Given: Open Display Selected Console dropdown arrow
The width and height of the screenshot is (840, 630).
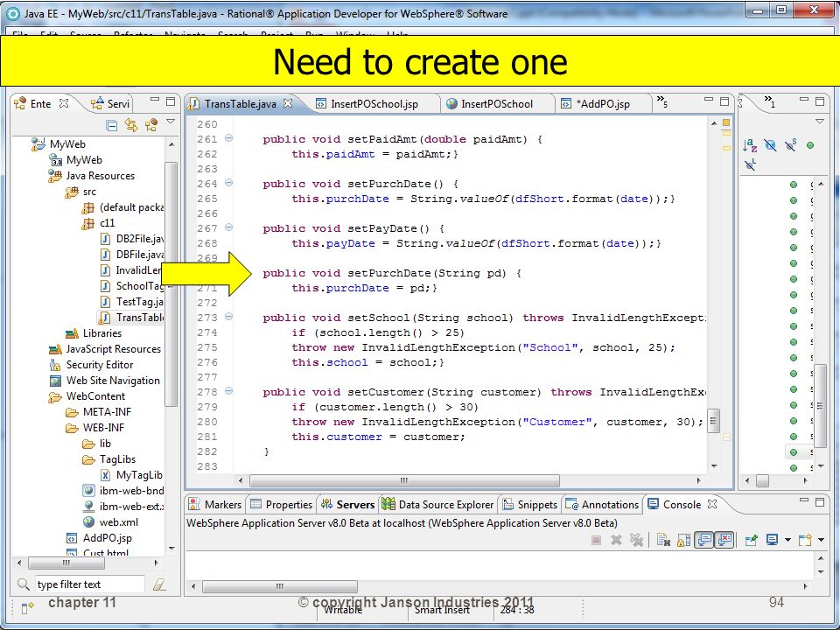Looking at the screenshot, I should click(x=787, y=540).
